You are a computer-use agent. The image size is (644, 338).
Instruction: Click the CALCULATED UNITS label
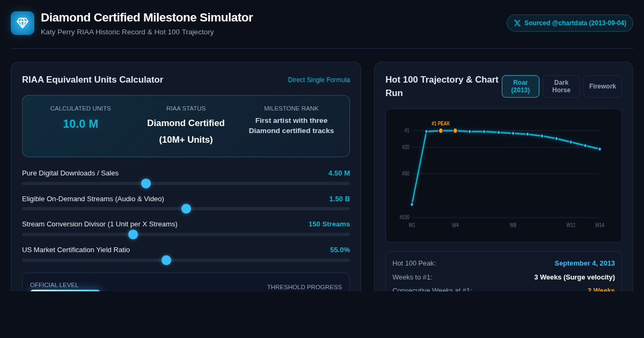pyautogui.click(x=80, y=108)
